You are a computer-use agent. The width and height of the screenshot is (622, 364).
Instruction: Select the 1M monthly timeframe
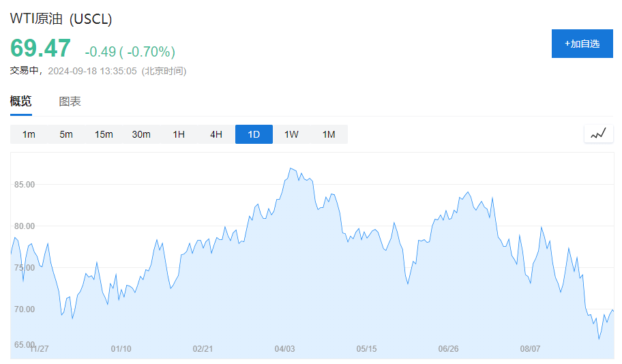pyautogui.click(x=329, y=134)
